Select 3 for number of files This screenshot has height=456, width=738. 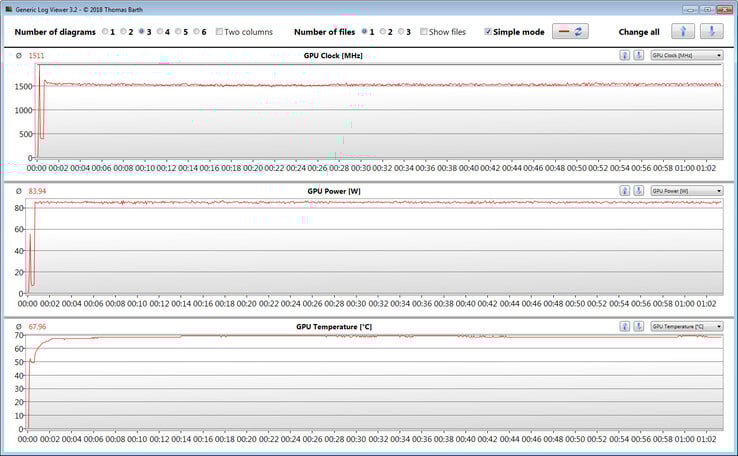(401, 32)
